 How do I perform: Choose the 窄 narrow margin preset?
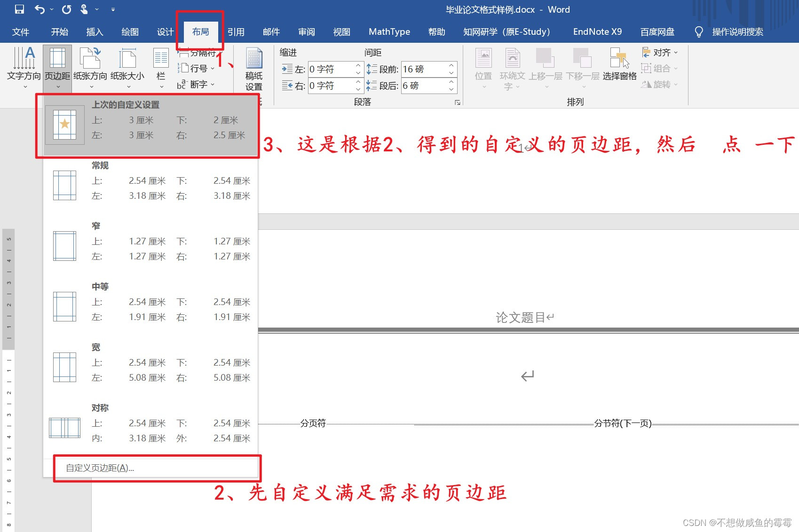point(150,246)
